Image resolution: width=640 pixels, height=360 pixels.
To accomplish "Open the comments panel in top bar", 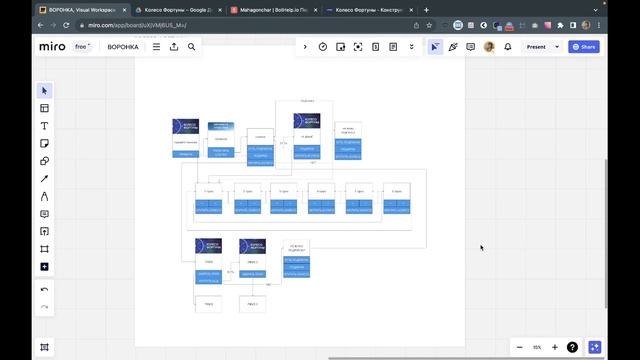I will [x=471, y=47].
